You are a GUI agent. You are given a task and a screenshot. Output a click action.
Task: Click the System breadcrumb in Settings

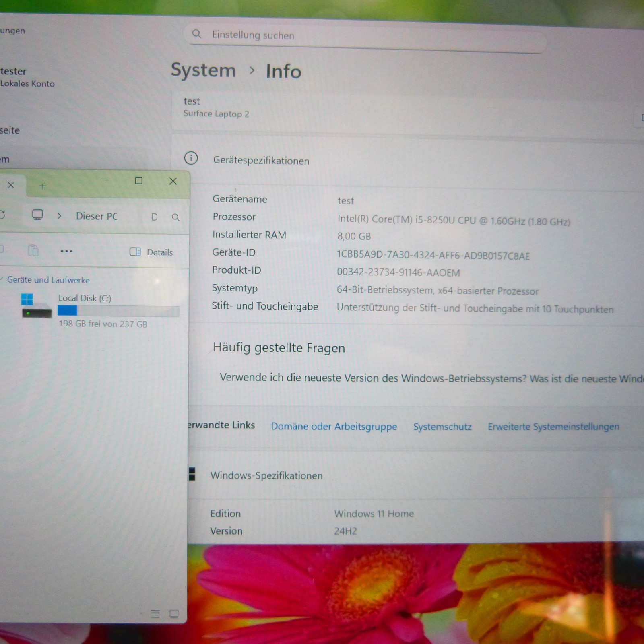click(x=203, y=70)
